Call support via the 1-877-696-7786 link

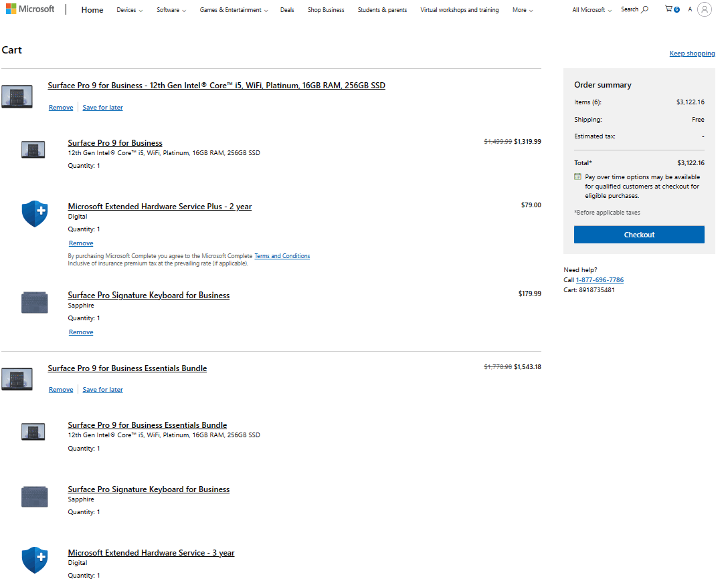point(600,279)
